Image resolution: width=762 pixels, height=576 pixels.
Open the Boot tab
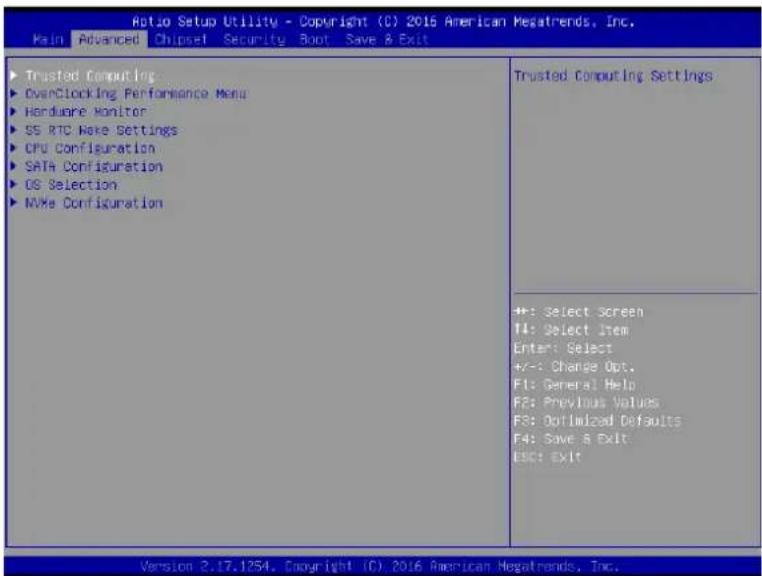click(314, 39)
